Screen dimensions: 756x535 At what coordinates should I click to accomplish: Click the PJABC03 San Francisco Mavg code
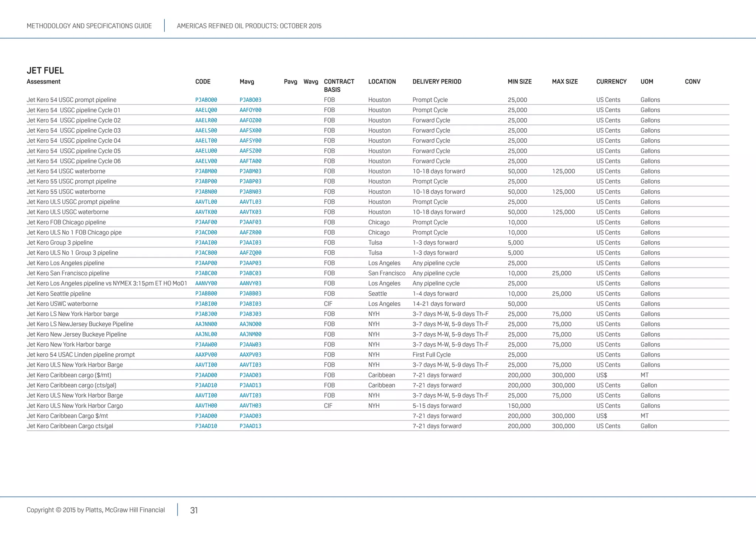click(x=250, y=273)
